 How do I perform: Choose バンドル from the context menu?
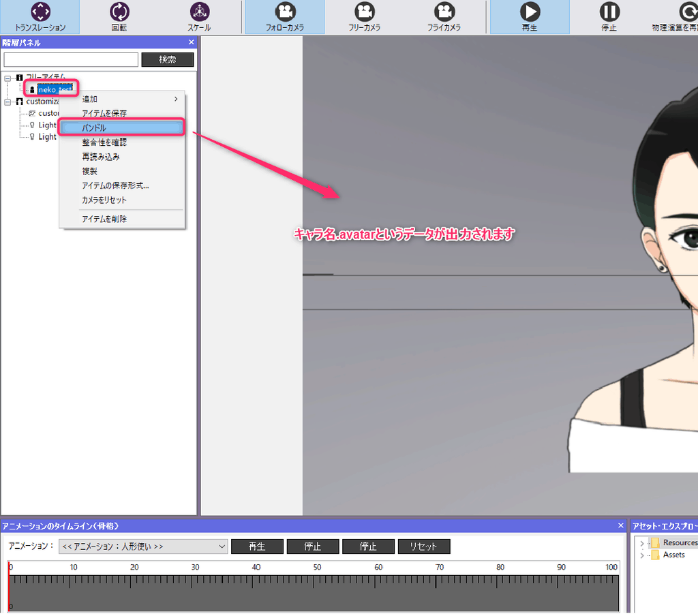pyautogui.click(x=122, y=127)
